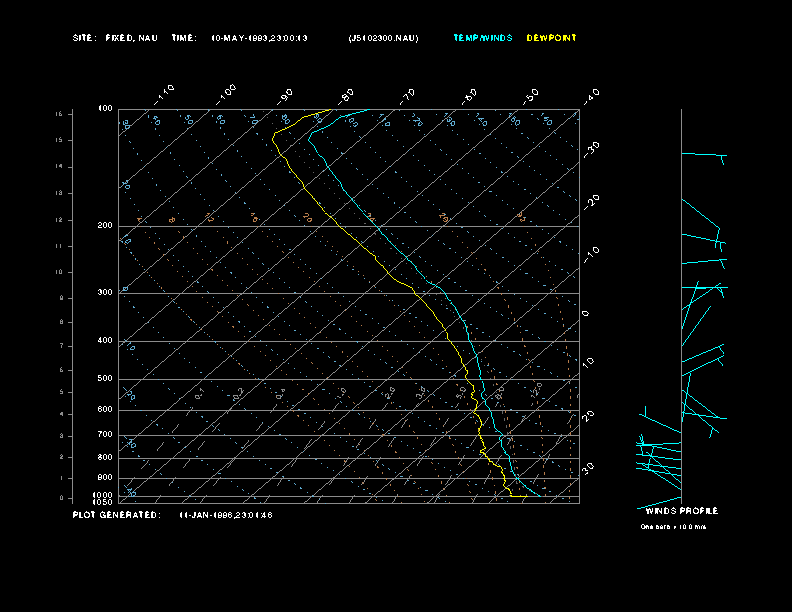The image size is (792, 612).
Task: Click the SITE: FIXED, NAU header text
Action: coord(115,38)
